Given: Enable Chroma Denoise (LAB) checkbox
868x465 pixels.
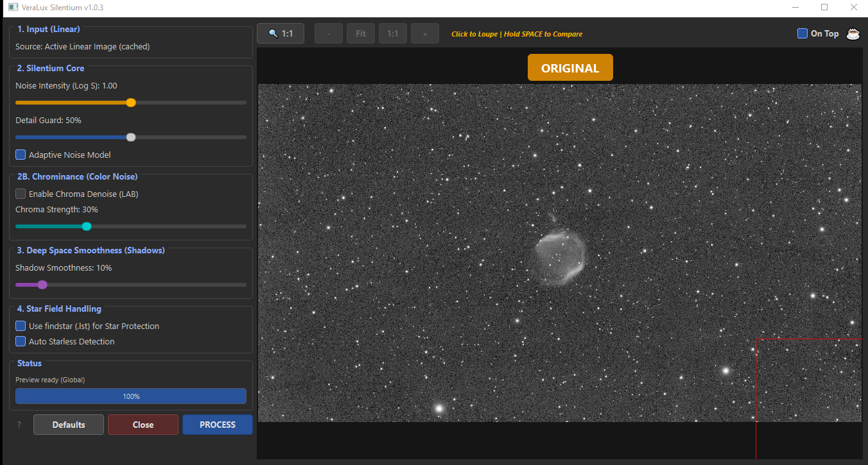Looking at the screenshot, I should click(21, 194).
